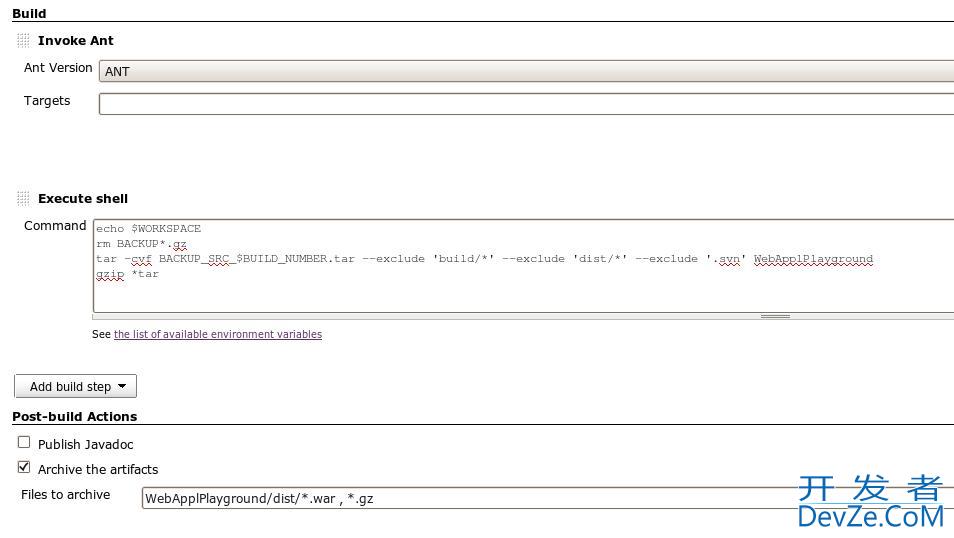Click the Execute shell step title
954x538 pixels.
pyautogui.click(x=83, y=199)
